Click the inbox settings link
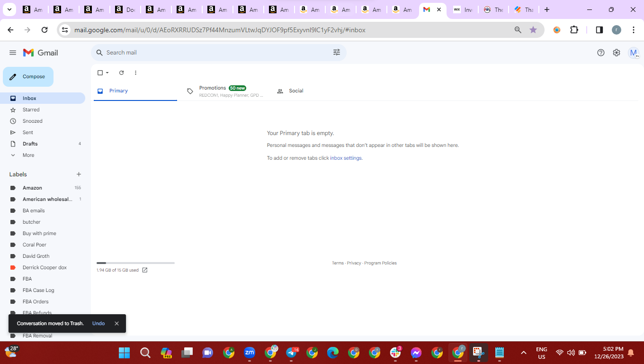Screen dimensions: 644x364 pos(346,158)
